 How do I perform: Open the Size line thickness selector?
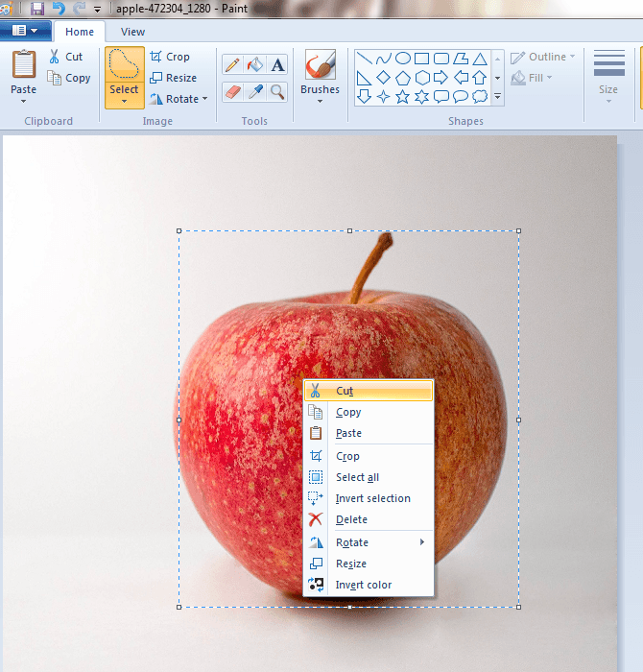click(x=608, y=75)
